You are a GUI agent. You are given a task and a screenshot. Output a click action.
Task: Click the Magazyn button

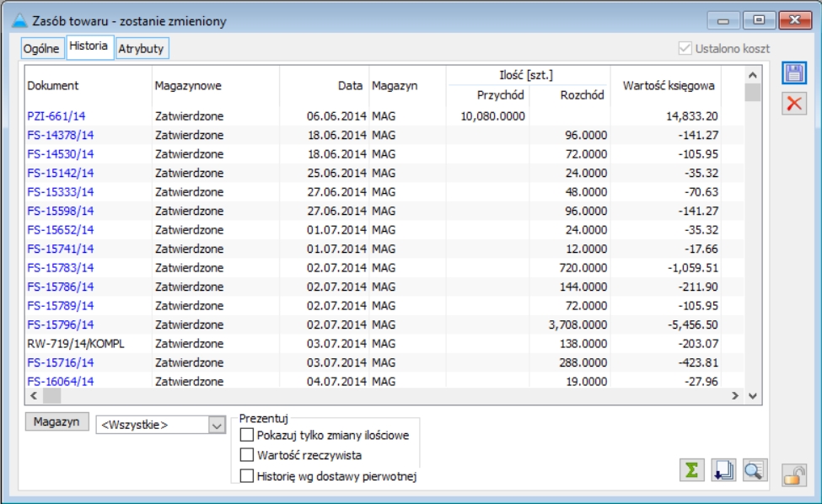(56, 421)
